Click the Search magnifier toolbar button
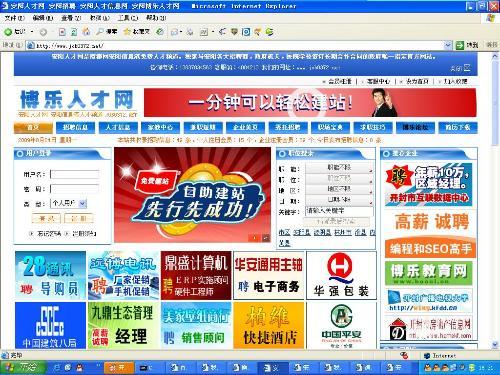Viewport: 500px width, 375px height. click(x=107, y=32)
